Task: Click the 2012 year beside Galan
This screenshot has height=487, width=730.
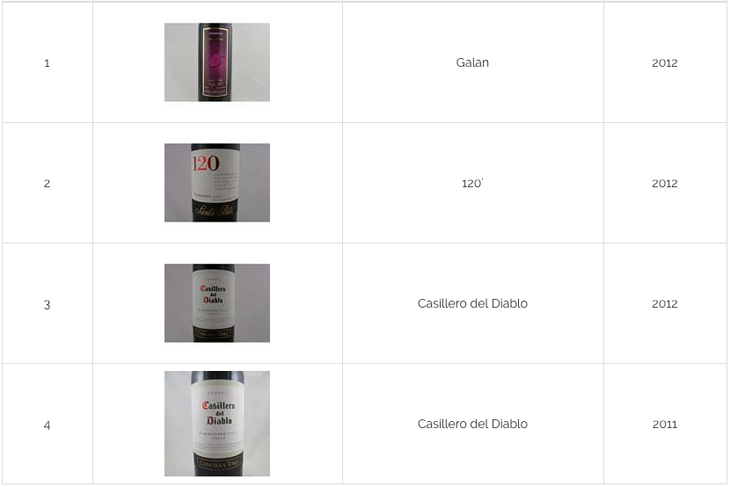Action: point(664,63)
